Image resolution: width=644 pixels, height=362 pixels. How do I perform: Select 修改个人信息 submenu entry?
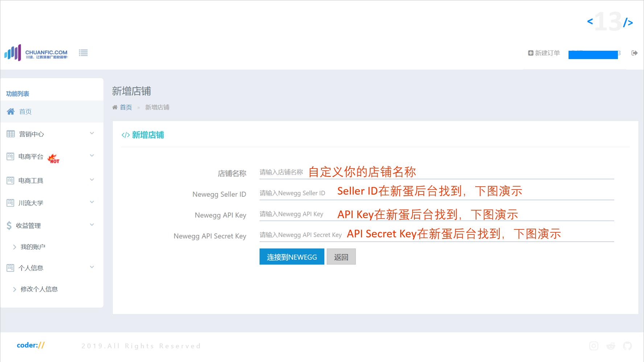tap(39, 289)
